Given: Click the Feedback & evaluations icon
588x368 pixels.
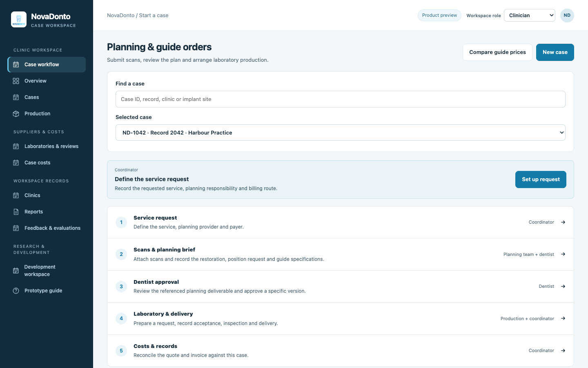Looking at the screenshot, I should pyautogui.click(x=16, y=228).
